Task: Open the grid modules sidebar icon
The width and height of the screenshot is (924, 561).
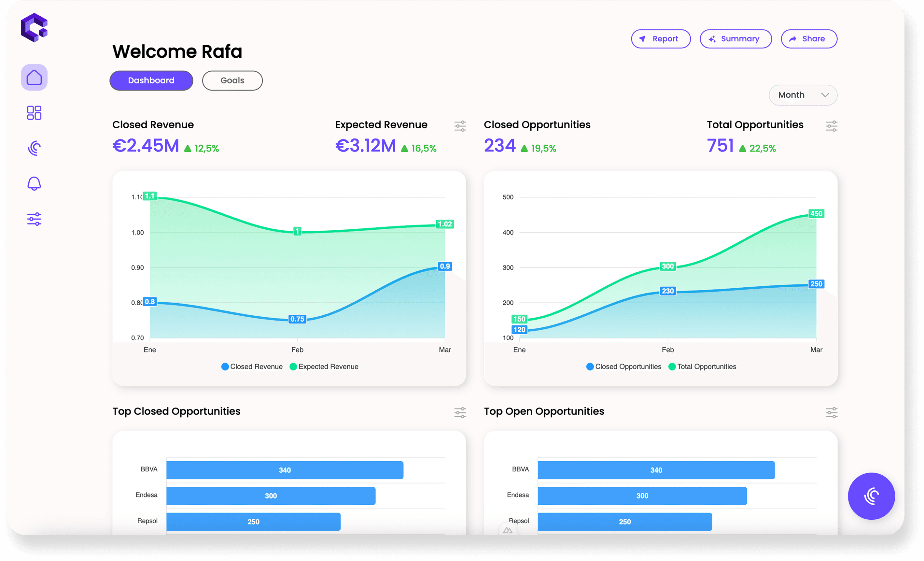Action: [34, 113]
